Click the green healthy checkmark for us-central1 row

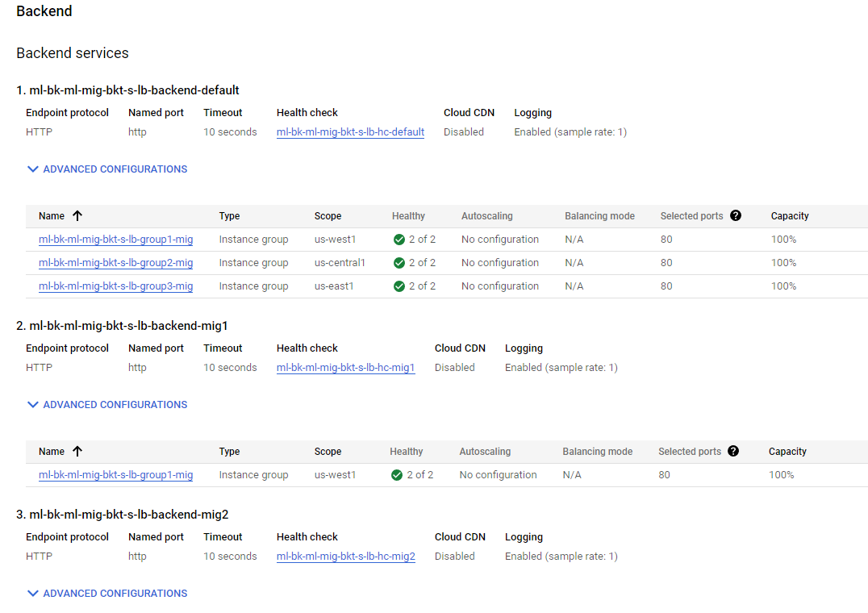pos(399,263)
